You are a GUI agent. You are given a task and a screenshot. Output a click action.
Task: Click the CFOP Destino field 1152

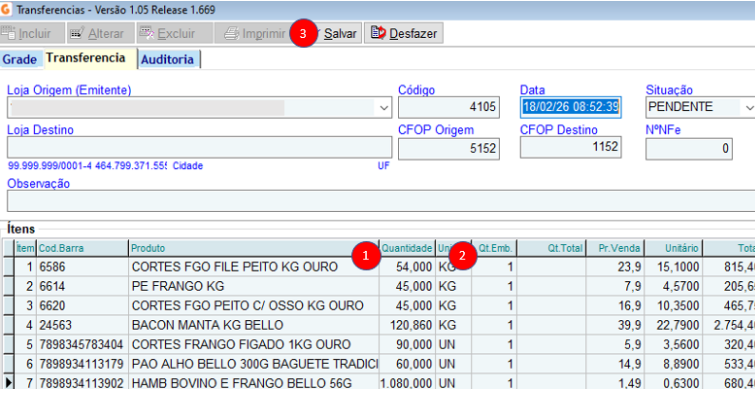[x=571, y=147]
